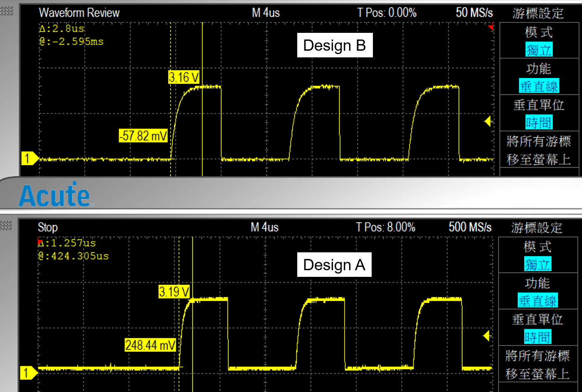Click the M 4us timebase next to Waveform Review

266,12
